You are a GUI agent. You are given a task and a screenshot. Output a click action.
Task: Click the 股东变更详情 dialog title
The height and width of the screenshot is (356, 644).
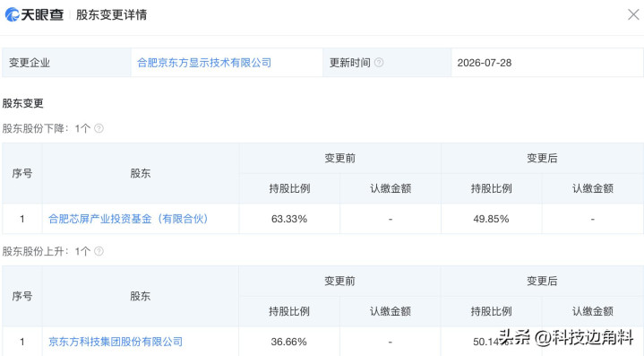click(x=111, y=15)
